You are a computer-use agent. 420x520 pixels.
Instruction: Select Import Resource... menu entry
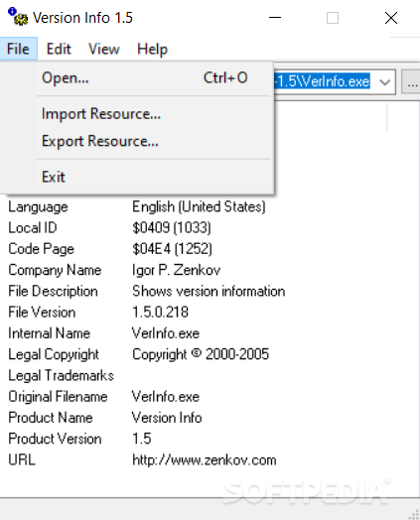point(137,114)
